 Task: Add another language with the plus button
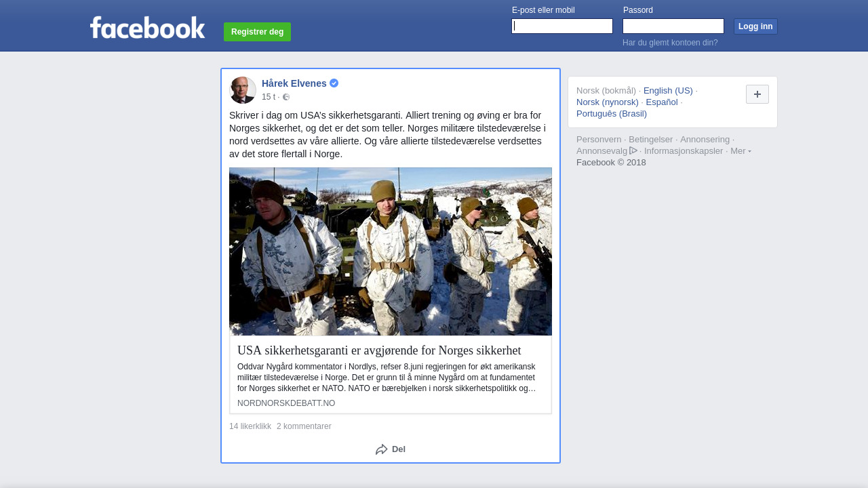[x=757, y=94]
